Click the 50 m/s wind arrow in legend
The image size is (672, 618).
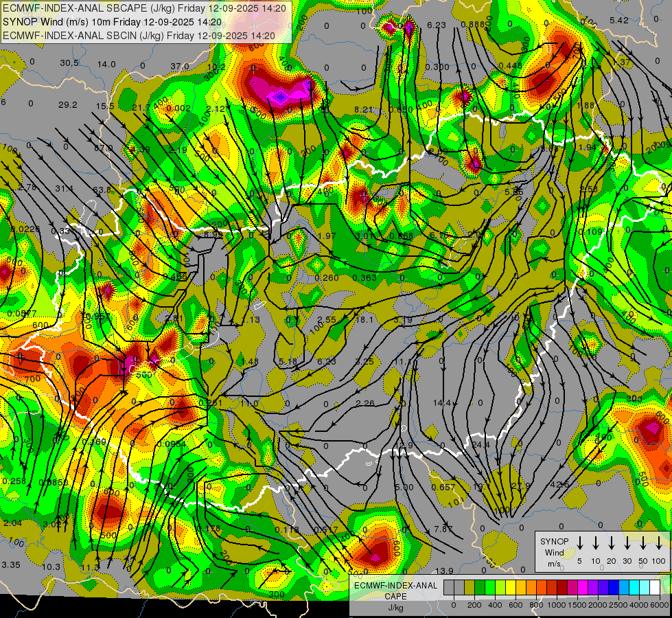click(643, 543)
